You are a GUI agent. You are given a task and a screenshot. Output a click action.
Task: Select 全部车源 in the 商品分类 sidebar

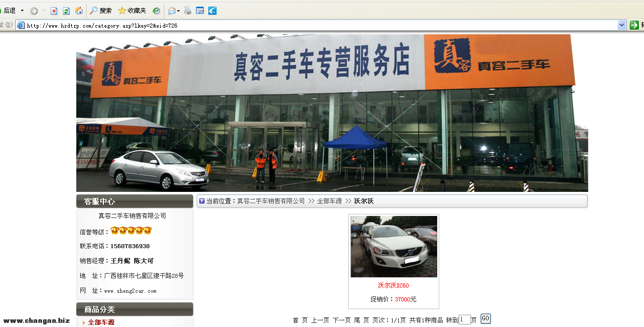101,322
